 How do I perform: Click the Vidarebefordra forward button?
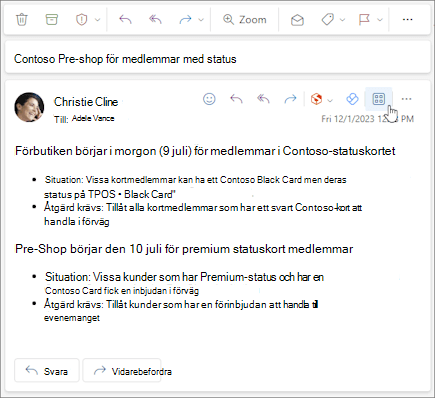pyautogui.click(x=122, y=371)
